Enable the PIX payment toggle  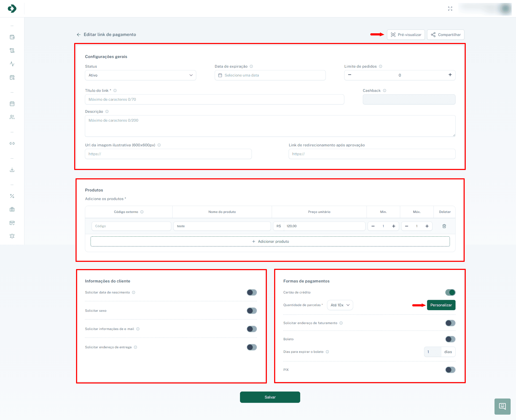450,370
